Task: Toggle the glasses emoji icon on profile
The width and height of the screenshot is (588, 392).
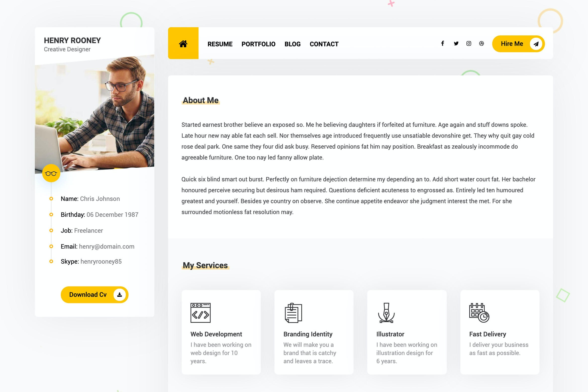Action: [x=51, y=173]
